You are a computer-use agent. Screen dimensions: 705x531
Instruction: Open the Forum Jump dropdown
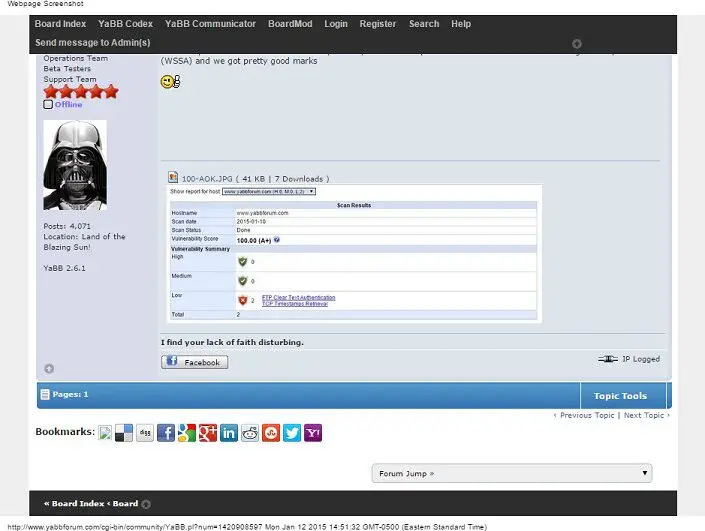coord(512,473)
